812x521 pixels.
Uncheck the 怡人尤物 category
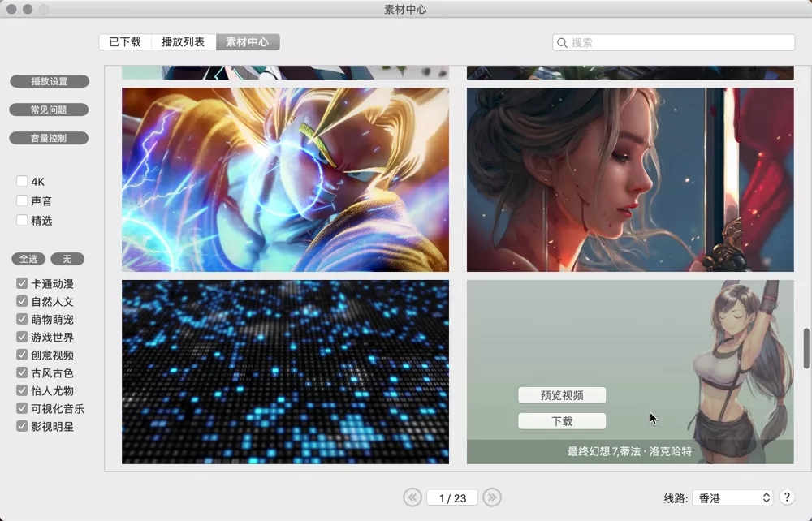pos(22,390)
